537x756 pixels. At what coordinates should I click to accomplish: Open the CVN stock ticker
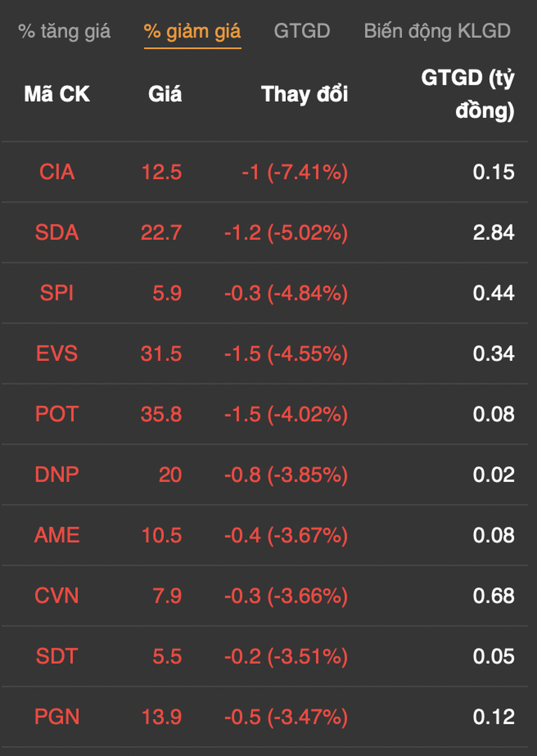pos(57,596)
